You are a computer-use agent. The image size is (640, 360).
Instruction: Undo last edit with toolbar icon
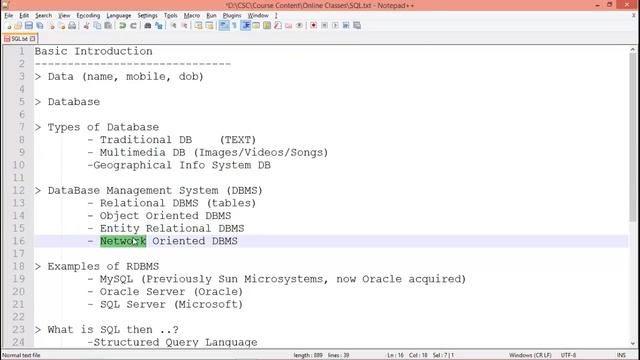(x=122, y=25)
